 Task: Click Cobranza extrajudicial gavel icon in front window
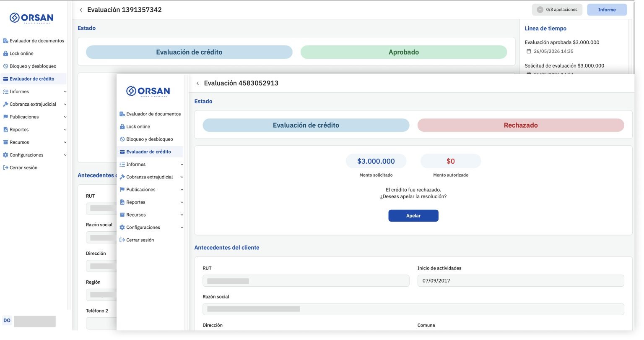[122, 177]
